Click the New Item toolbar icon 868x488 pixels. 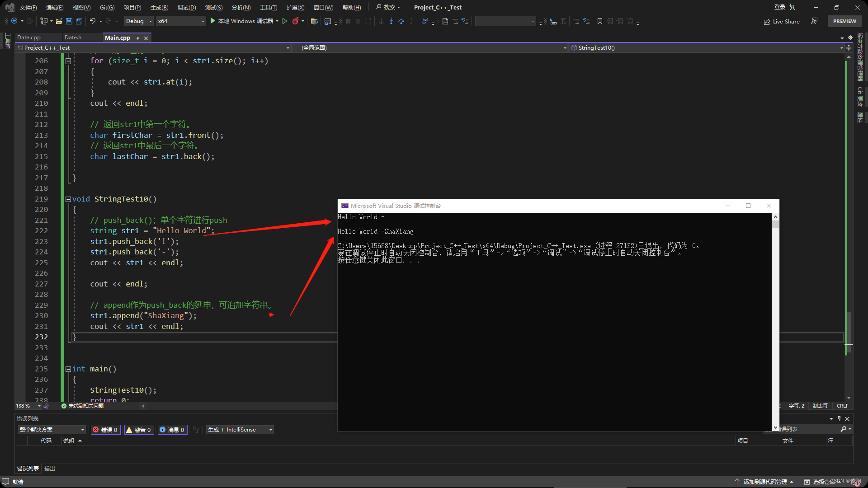click(x=44, y=21)
